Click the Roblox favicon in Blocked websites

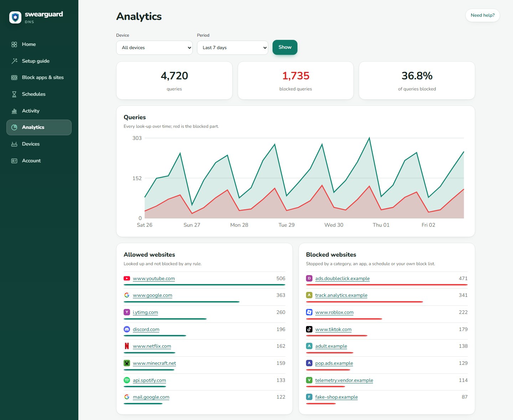click(x=309, y=312)
